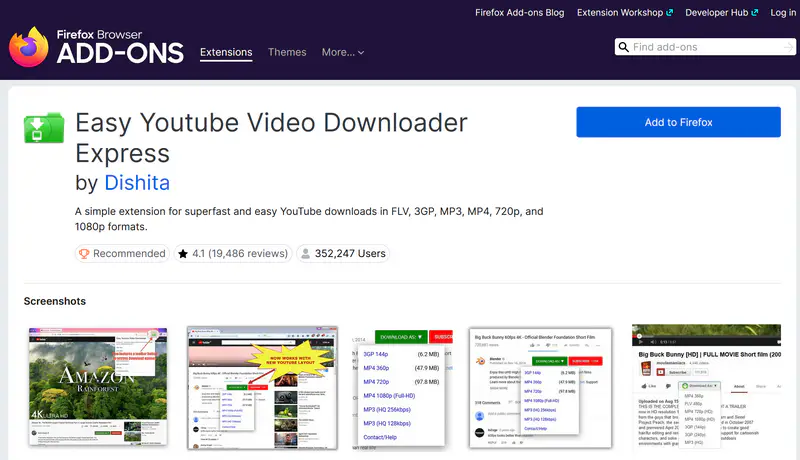Switch to the Themes tab
This screenshot has width=800, height=460.
pyautogui.click(x=287, y=53)
